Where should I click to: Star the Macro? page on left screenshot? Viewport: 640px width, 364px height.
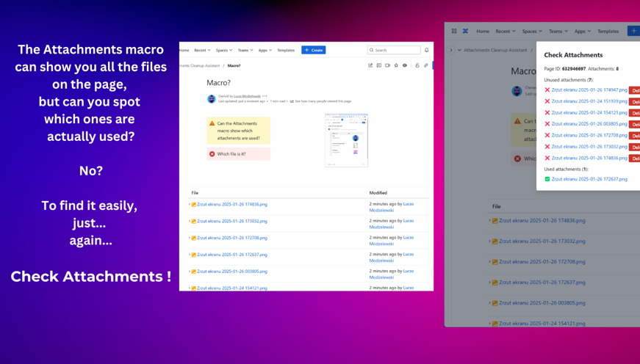tap(396, 65)
